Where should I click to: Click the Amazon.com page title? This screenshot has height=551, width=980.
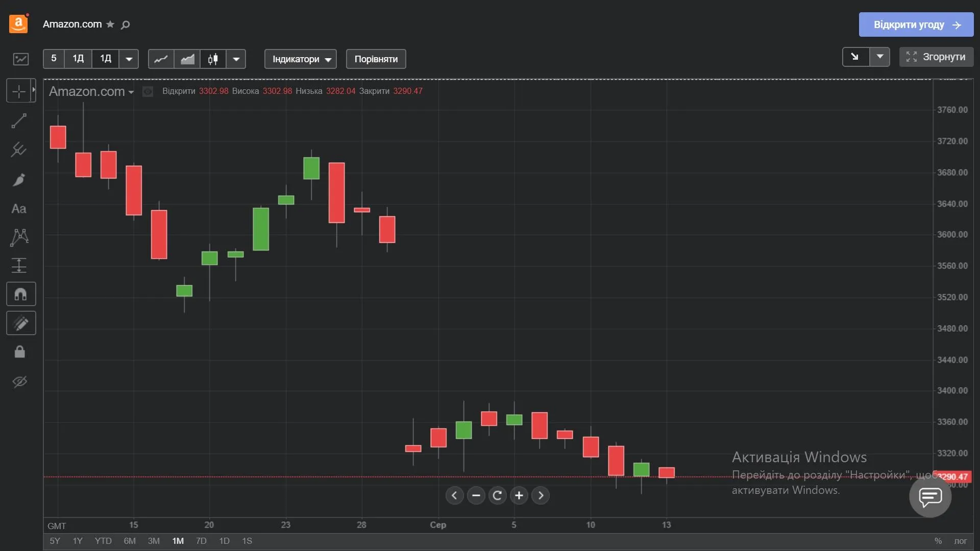pyautogui.click(x=72, y=24)
